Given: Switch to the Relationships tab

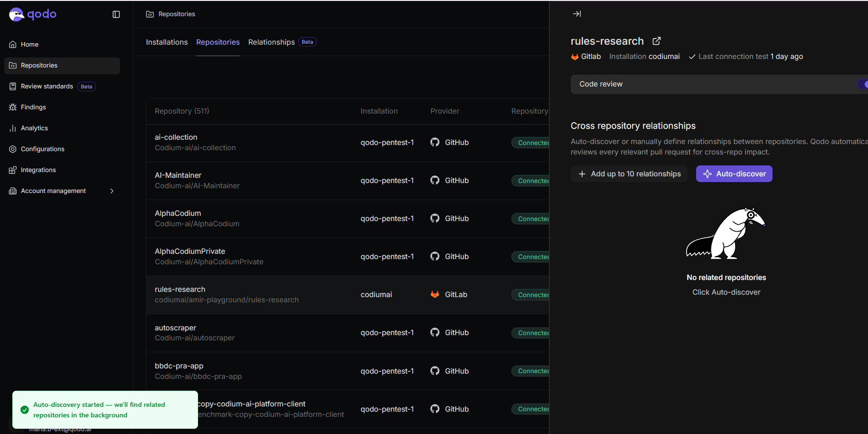Looking at the screenshot, I should pos(272,42).
